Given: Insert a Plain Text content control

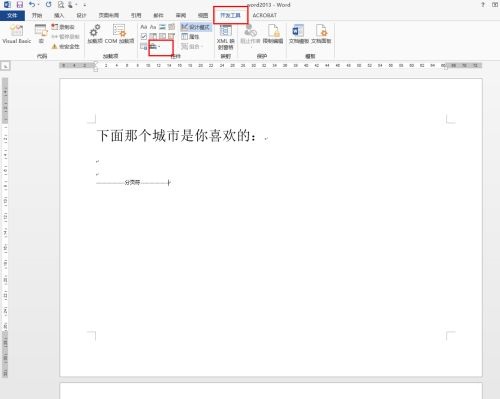Looking at the screenshot, I should click(x=153, y=27).
